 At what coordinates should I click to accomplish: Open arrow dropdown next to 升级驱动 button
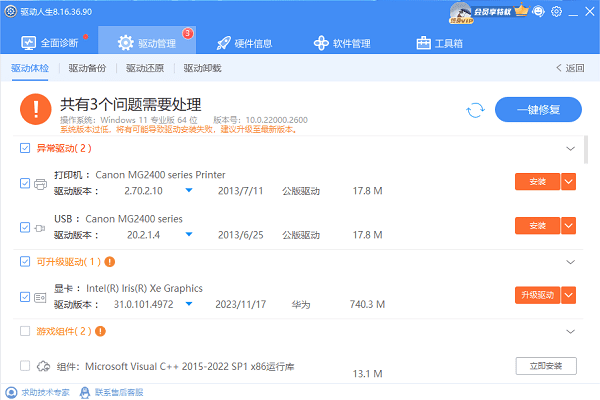(568, 295)
